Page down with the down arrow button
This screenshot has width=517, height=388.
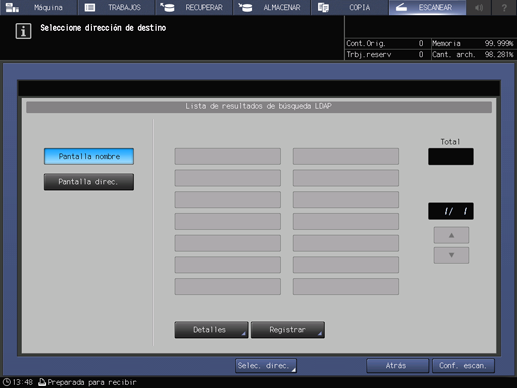[x=451, y=255]
